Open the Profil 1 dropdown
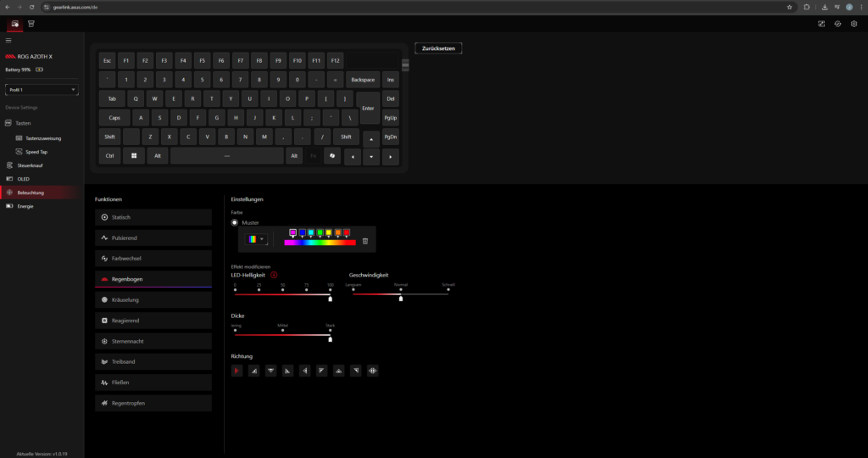This screenshot has width=868, height=458. click(x=42, y=90)
